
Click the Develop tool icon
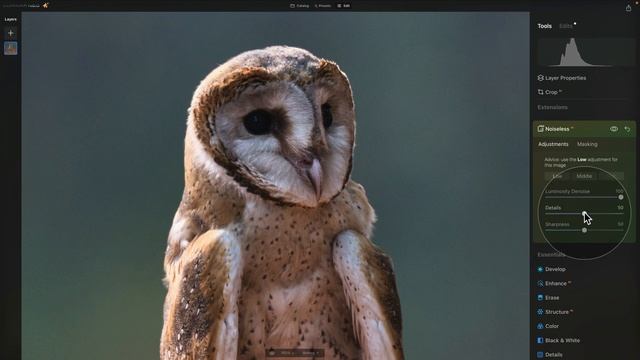pos(540,269)
